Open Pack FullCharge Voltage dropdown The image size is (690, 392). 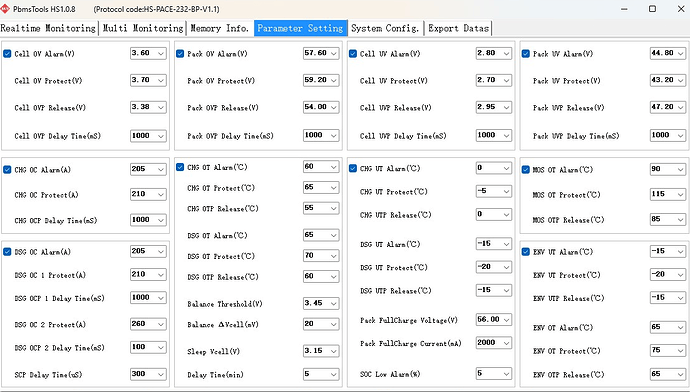[506, 320]
